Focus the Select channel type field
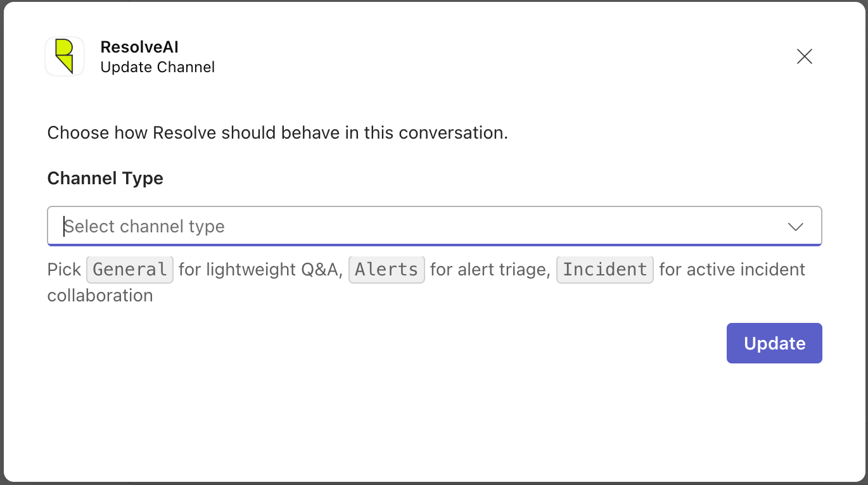The height and width of the screenshot is (485, 868). (x=435, y=226)
